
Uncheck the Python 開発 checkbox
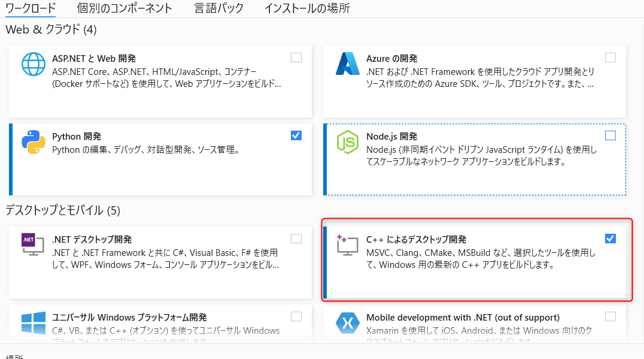point(296,135)
